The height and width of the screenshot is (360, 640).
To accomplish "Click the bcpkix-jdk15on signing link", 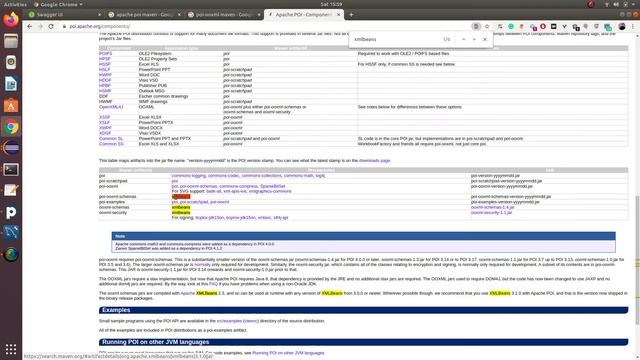I will [209, 218].
